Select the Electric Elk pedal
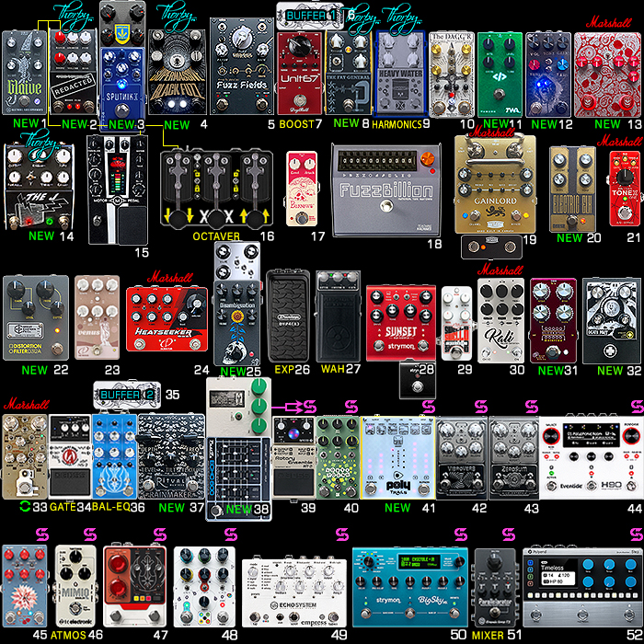 (572, 189)
